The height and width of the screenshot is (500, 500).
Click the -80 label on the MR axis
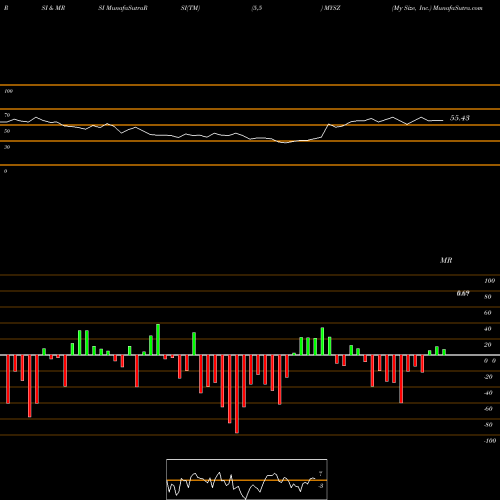pyautogui.click(x=488, y=425)
